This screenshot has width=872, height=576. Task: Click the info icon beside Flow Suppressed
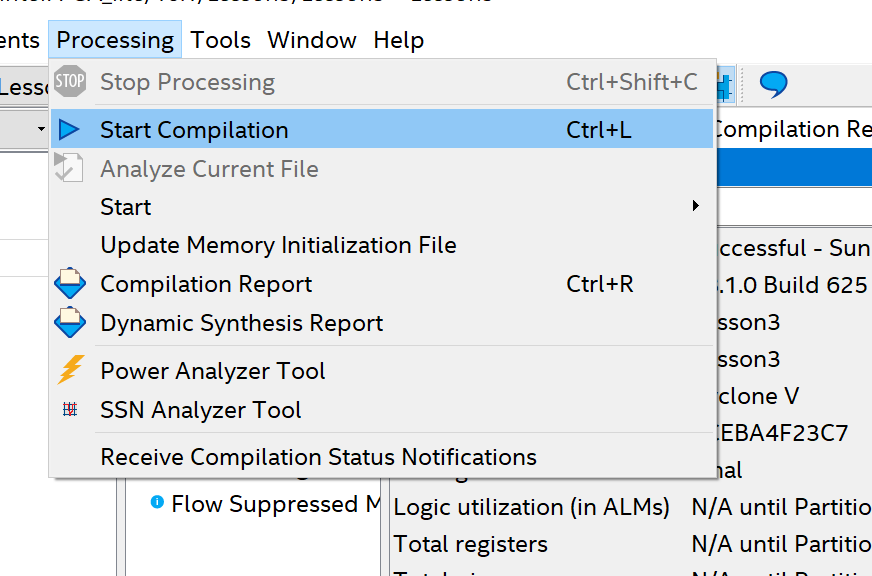(157, 502)
